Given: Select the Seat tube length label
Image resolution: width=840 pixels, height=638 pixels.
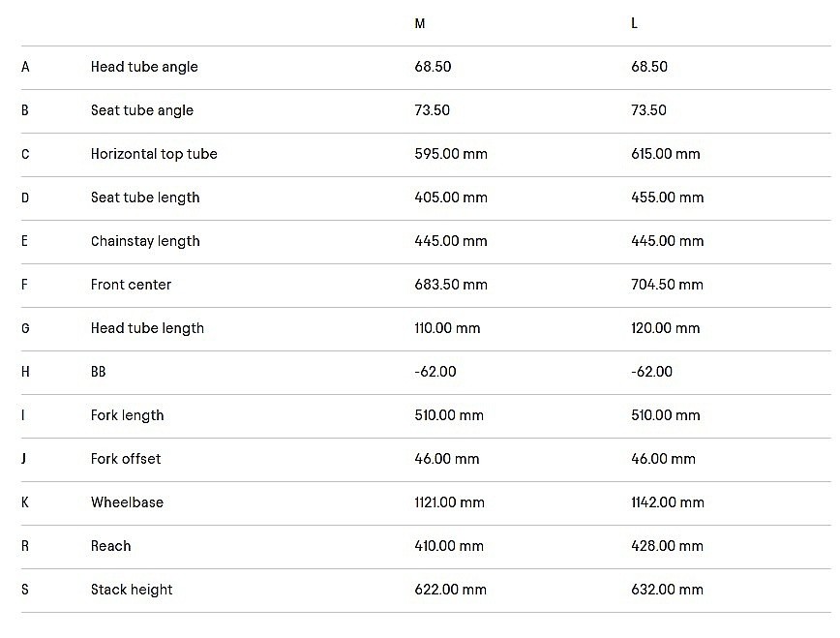Looking at the screenshot, I should click(x=145, y=197).
